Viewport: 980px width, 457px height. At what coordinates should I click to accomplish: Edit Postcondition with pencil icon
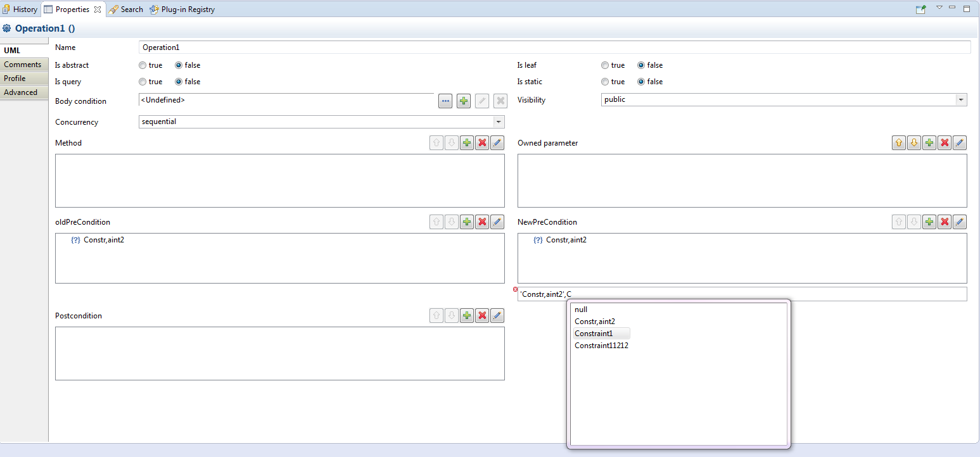(497, 316)
